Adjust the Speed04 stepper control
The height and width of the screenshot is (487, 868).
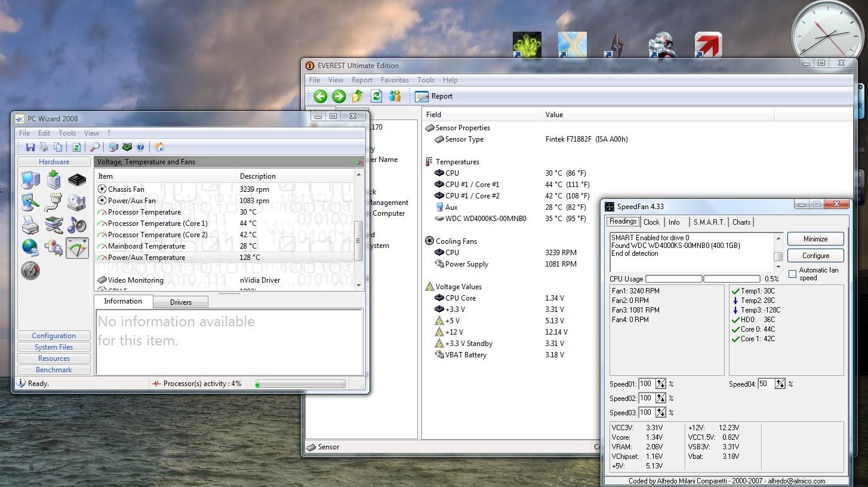coord(780,384)
